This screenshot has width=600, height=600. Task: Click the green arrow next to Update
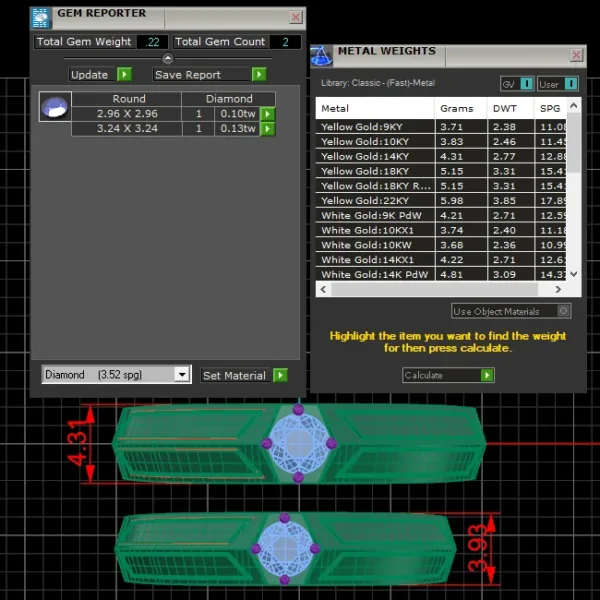124,74
